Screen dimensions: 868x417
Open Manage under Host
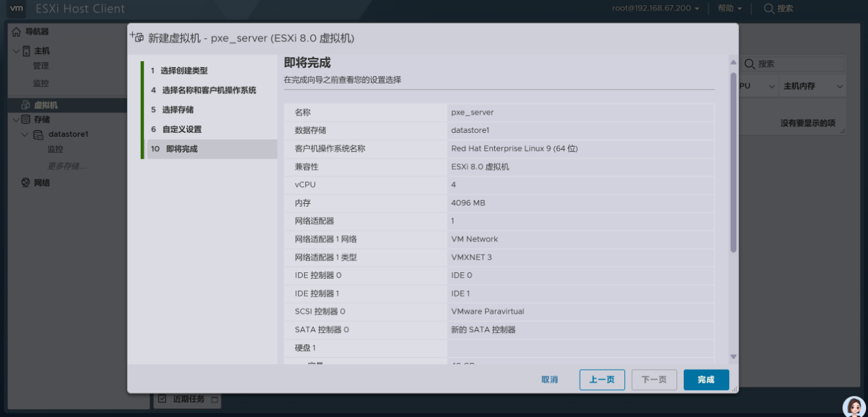[x=41, y=66]
